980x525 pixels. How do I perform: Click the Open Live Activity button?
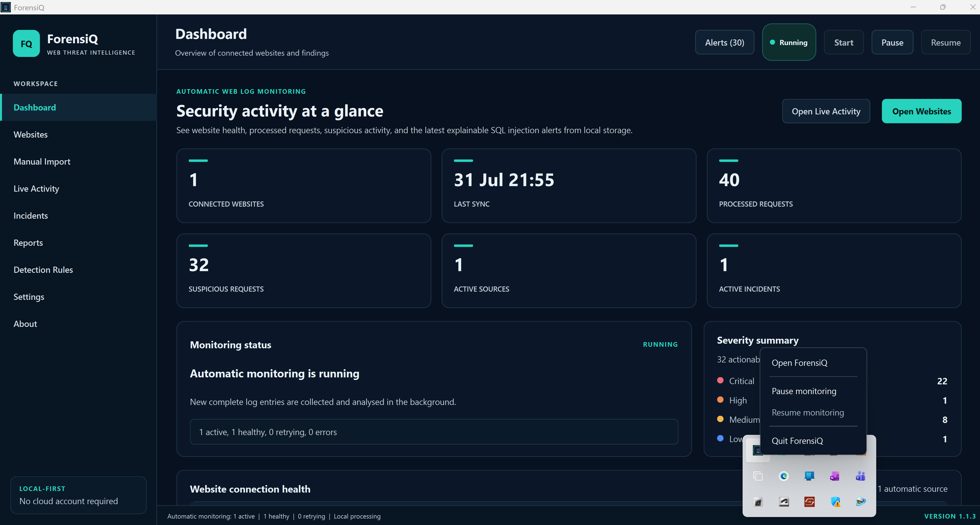coord(826,111)
